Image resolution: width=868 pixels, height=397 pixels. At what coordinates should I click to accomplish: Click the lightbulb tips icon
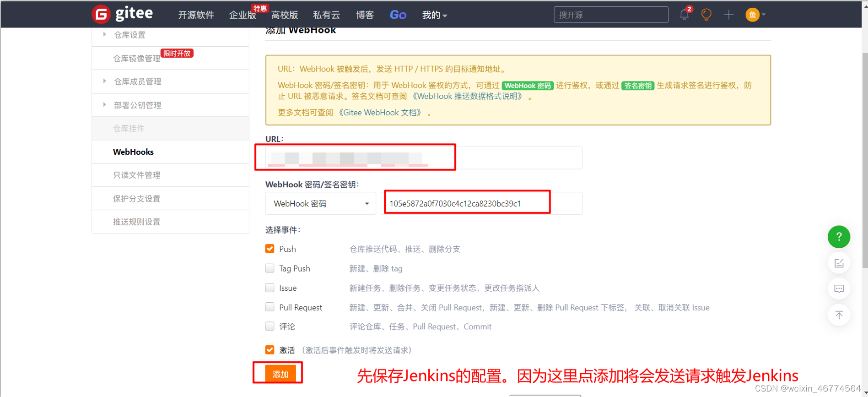tap(706, 15)
